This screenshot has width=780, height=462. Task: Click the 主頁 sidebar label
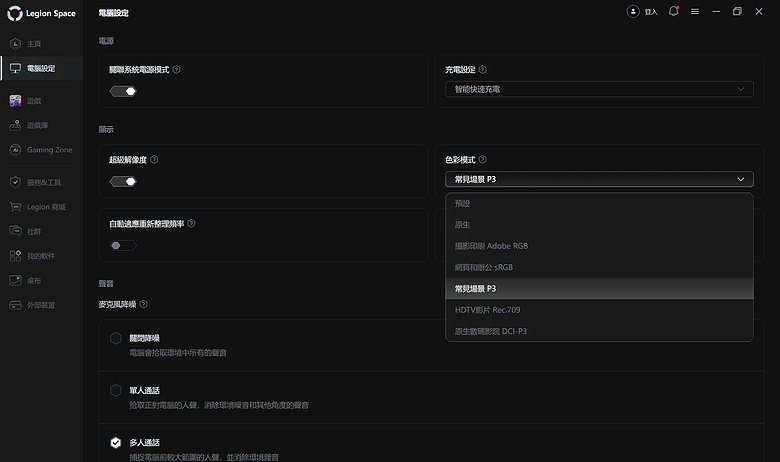34,44
